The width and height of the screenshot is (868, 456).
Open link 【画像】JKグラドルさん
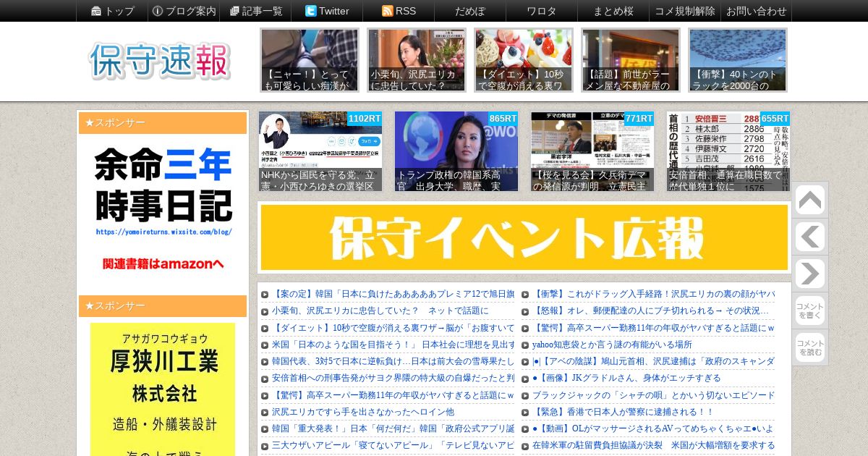coord(626,378)
